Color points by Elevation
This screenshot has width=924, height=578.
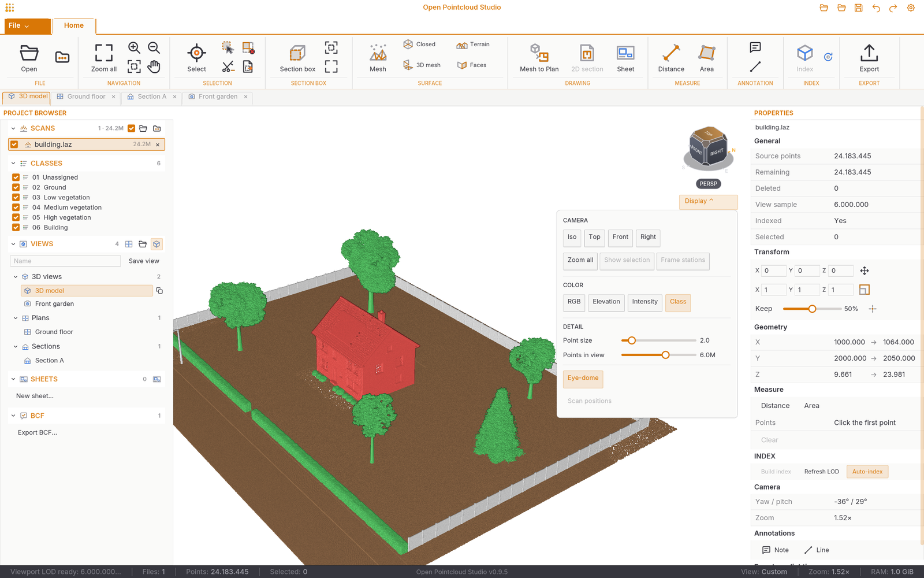606,302
